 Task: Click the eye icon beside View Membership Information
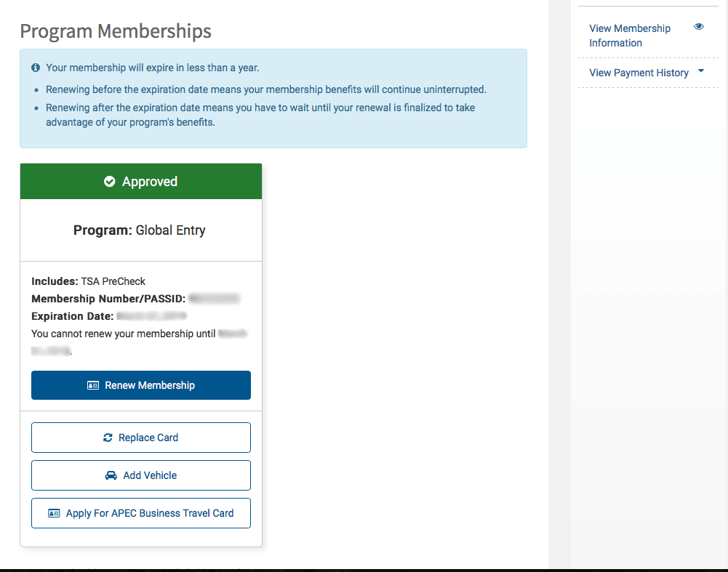pos(699,27)
